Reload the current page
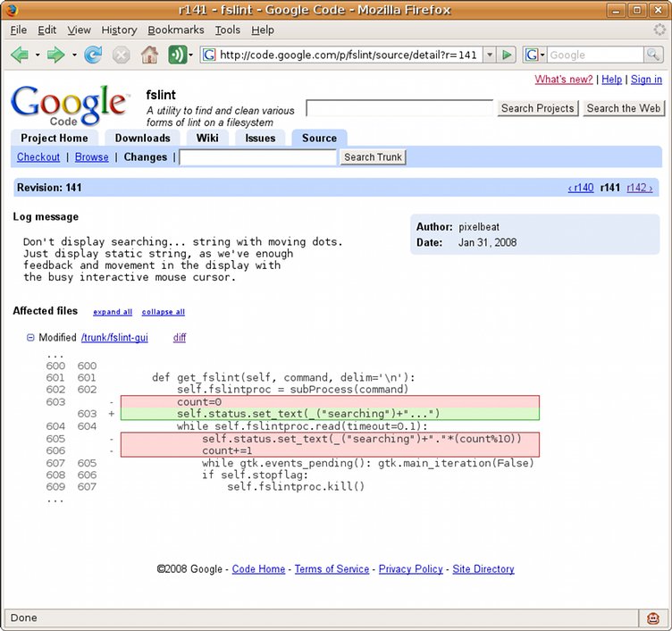The image size is (672, 631). tap(93, 55)
